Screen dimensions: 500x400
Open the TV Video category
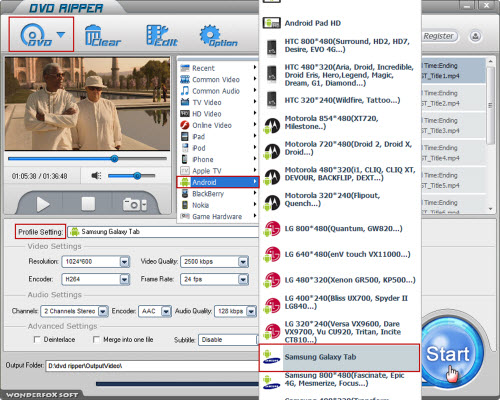[x=218, y=102]
